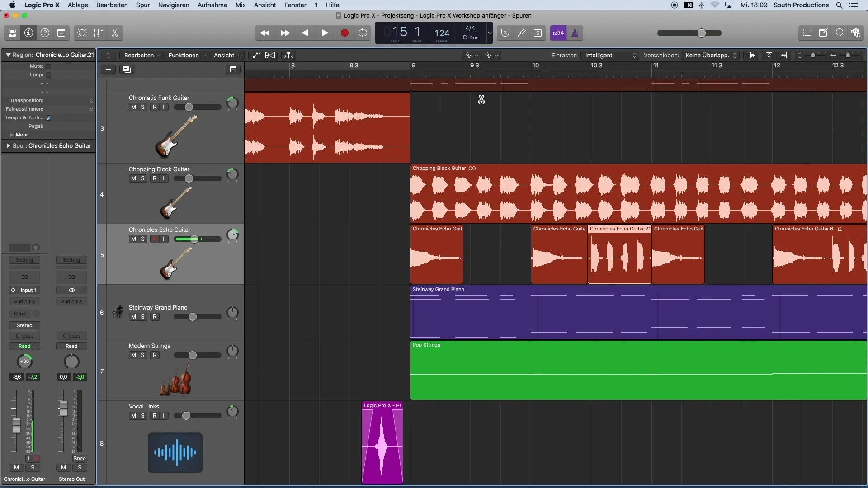This screenshot has height=488, width=868.
Task: Click the Catch playhead icon
Action: tap(288, 56)
